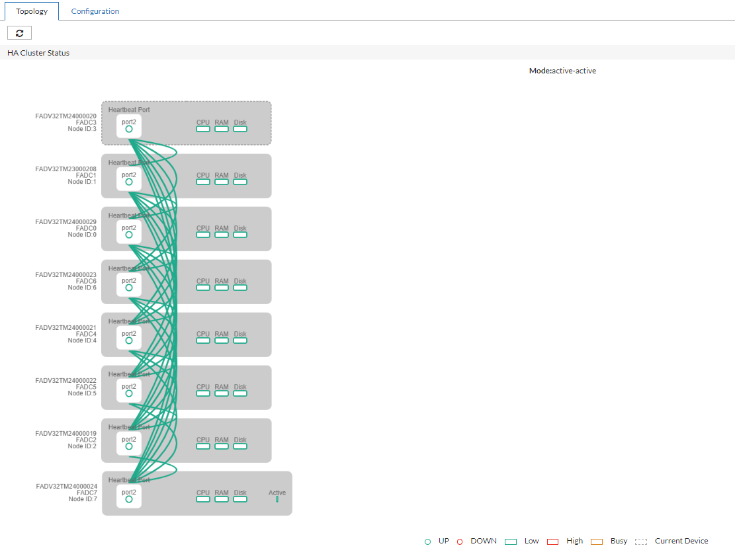The image size is (735, 560).
Task: Click the FADV32TM24000020 serial label
Action: 65,116
